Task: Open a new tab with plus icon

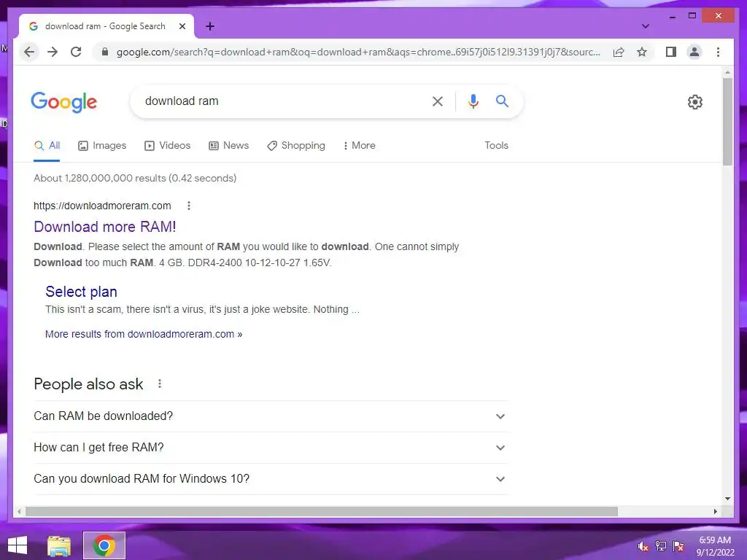Action: pos(209,26)
